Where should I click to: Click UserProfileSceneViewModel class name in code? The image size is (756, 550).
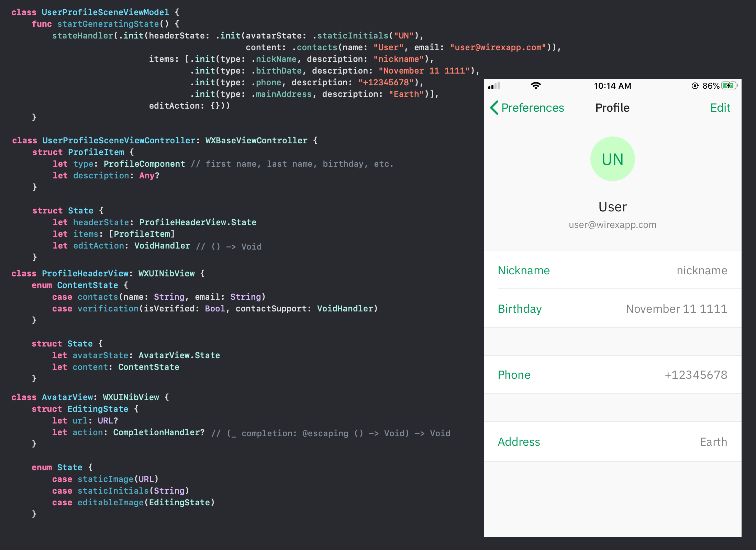[x=105, y=12]
